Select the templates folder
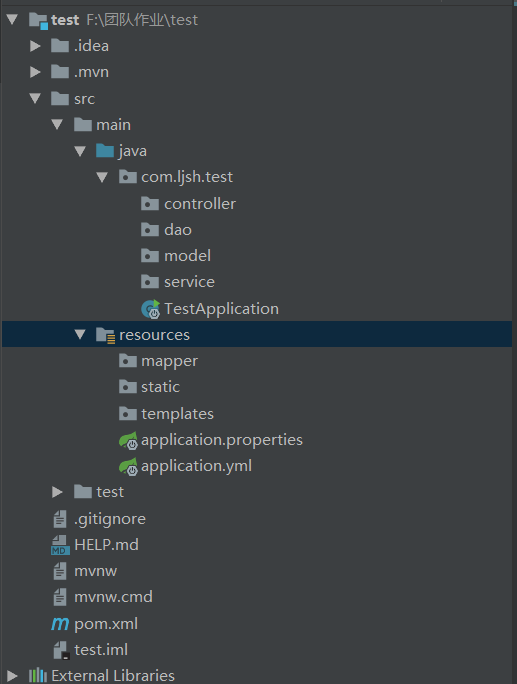The image size is (517, 684). pyautogui.click(x=166, y=414)
